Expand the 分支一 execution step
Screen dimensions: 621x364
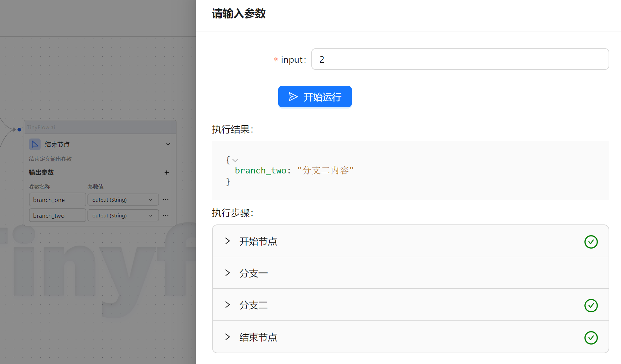click(x=228, y=273)
